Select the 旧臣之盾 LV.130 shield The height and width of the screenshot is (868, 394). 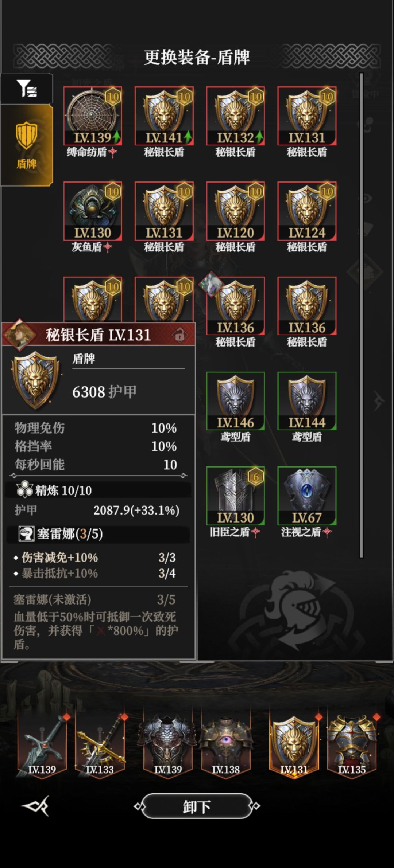[x=235, y=496]
